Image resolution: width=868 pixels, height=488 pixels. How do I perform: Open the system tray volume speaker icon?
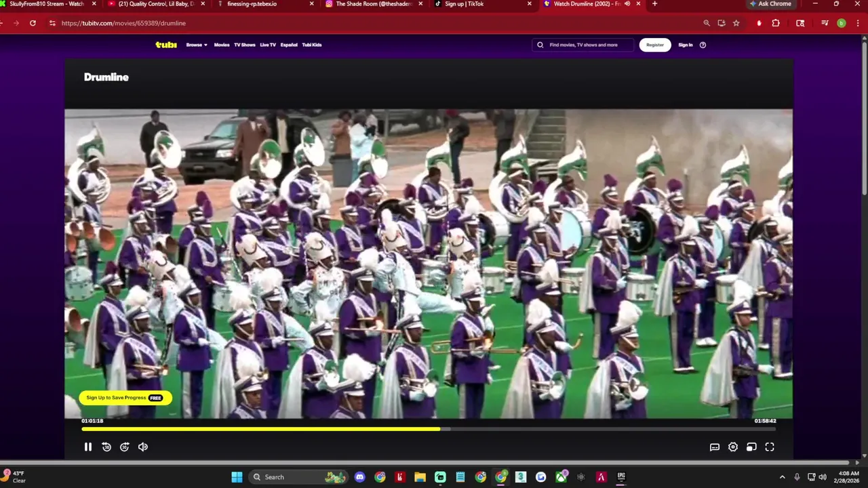pyautogui.click(x=823, y=477)
